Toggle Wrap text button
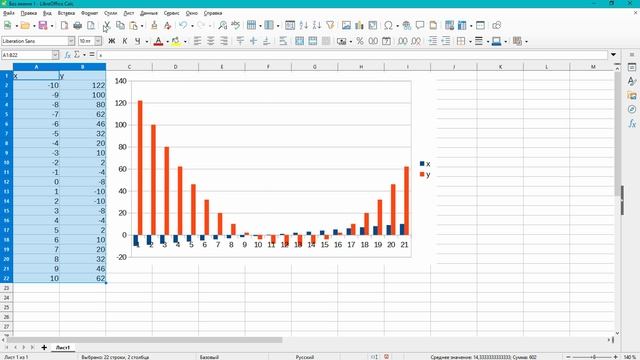 coord(283,41)
